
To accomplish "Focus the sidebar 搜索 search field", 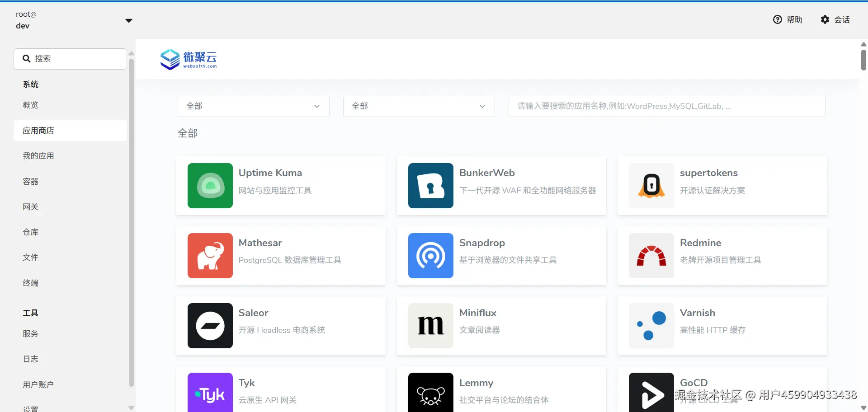I will pyautogui.click(x=71, y=59).
